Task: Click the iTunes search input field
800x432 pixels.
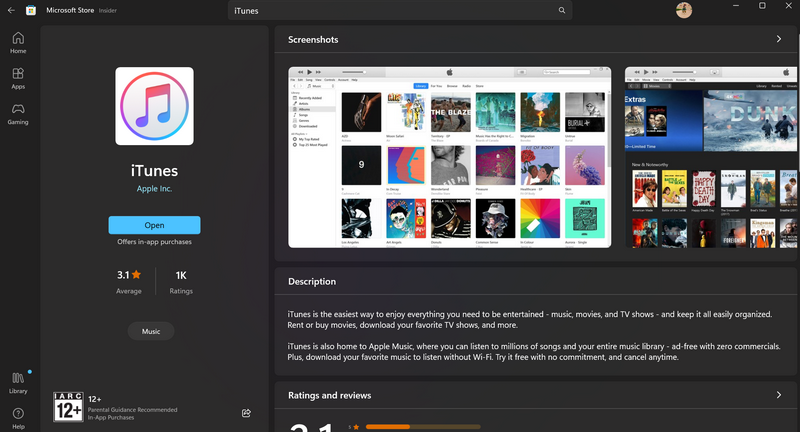Action: 390,11
